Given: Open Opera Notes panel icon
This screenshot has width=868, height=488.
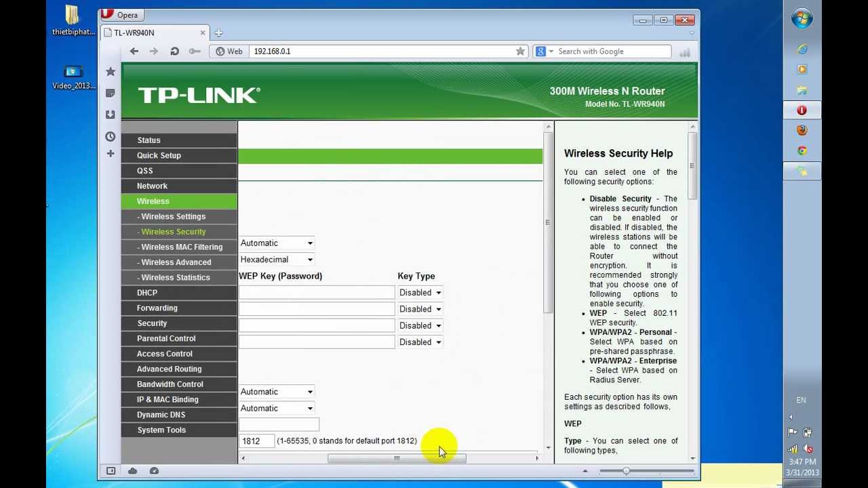Looking at the screenshot, I should pos(111,93).
